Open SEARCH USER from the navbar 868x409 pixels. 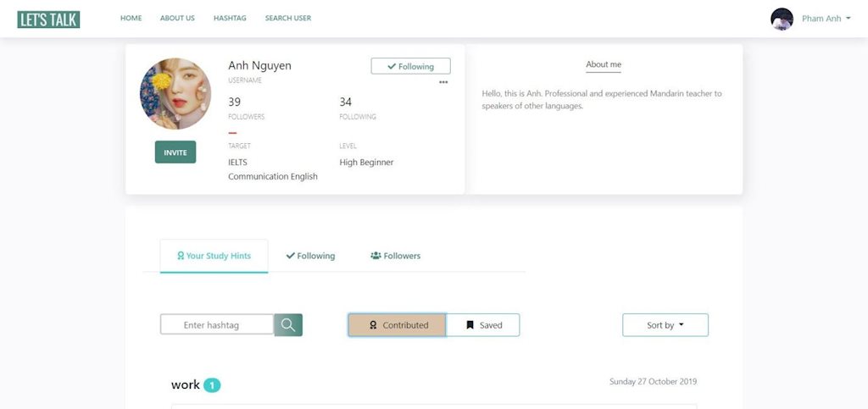click(x=288, y=18)
